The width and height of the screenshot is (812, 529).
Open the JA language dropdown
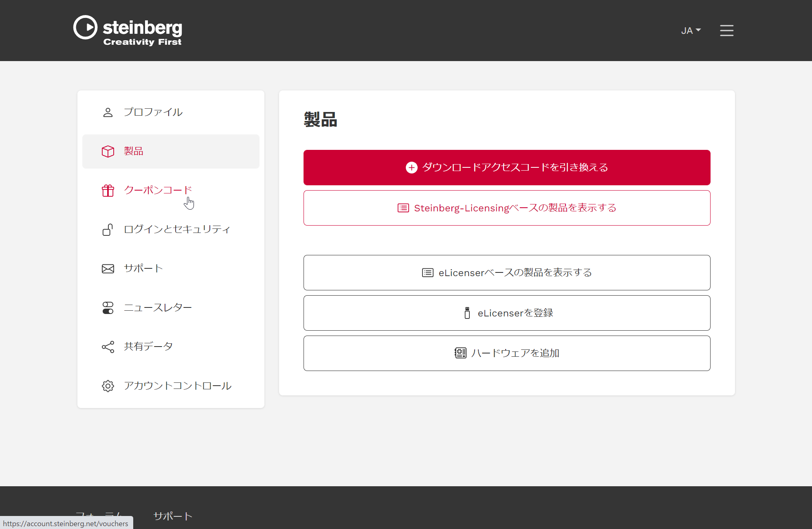point(691,31)
